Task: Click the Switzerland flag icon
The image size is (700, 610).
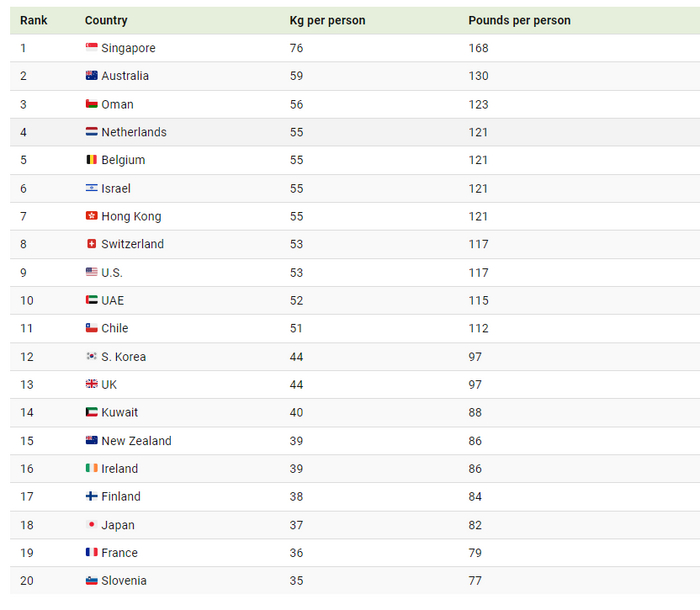Action: tap(91, 244)
